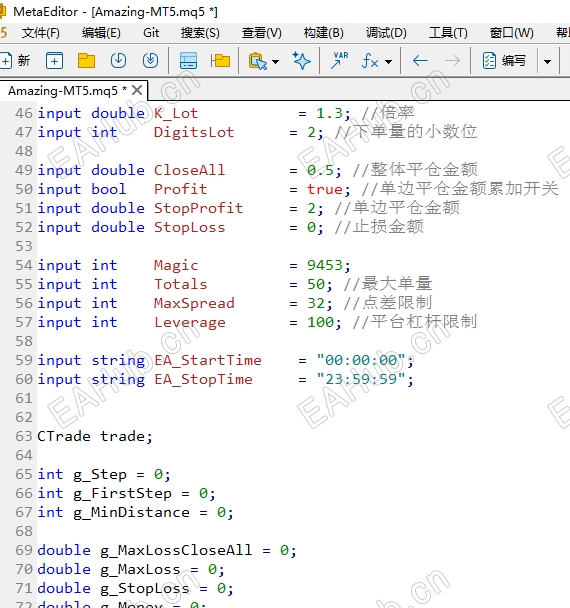Click line number 63 in gutter
570x608 pixels.
click(x=24, y=436)
